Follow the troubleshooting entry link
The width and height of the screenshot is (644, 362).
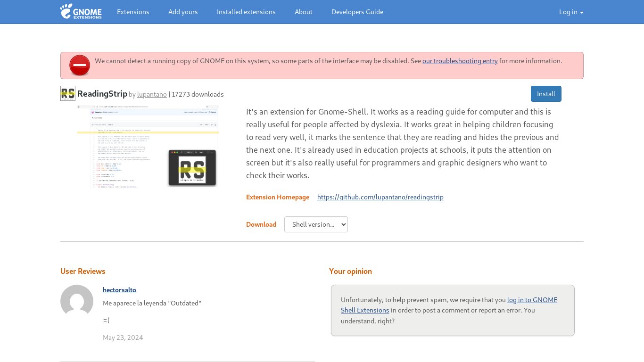point(460,61)
